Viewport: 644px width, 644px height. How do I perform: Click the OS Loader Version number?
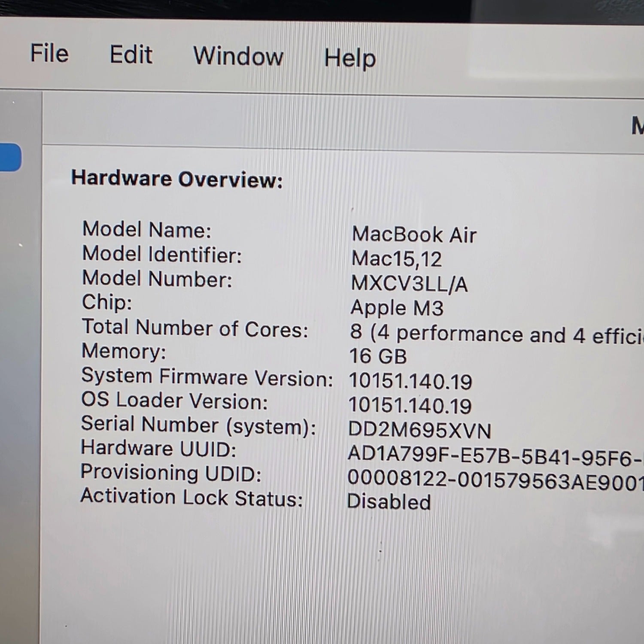410,406
